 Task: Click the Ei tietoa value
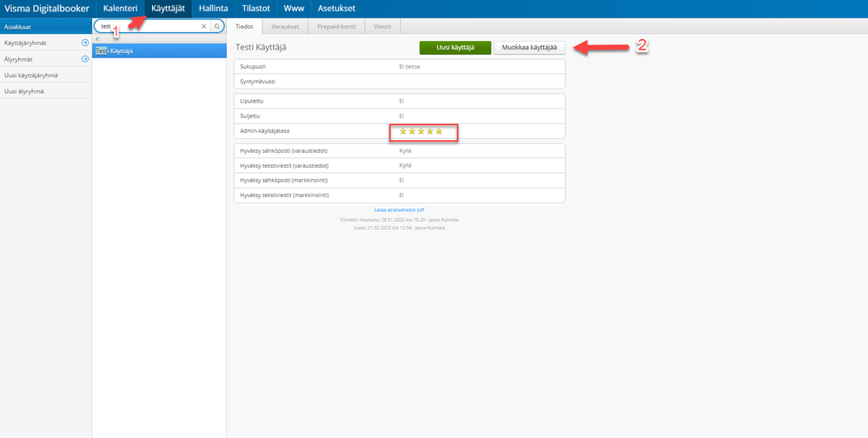pos(409,66)
